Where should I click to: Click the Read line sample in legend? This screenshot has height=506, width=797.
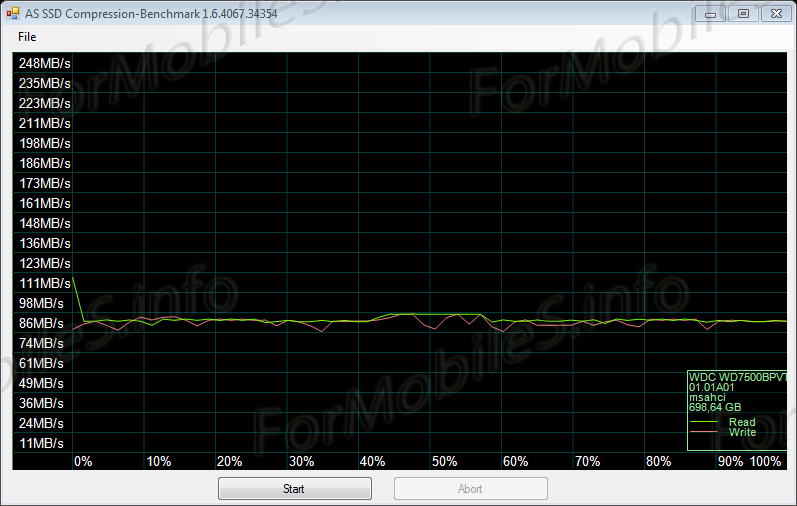click(705, 422)
